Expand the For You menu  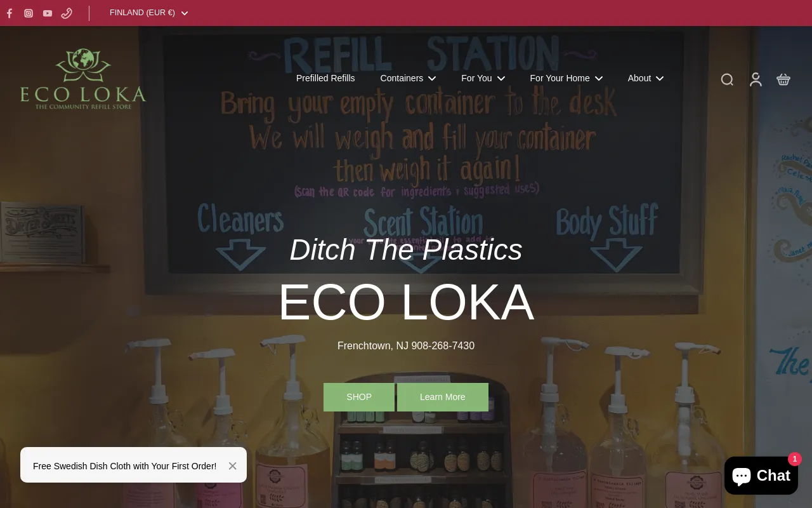pos(483,78)
